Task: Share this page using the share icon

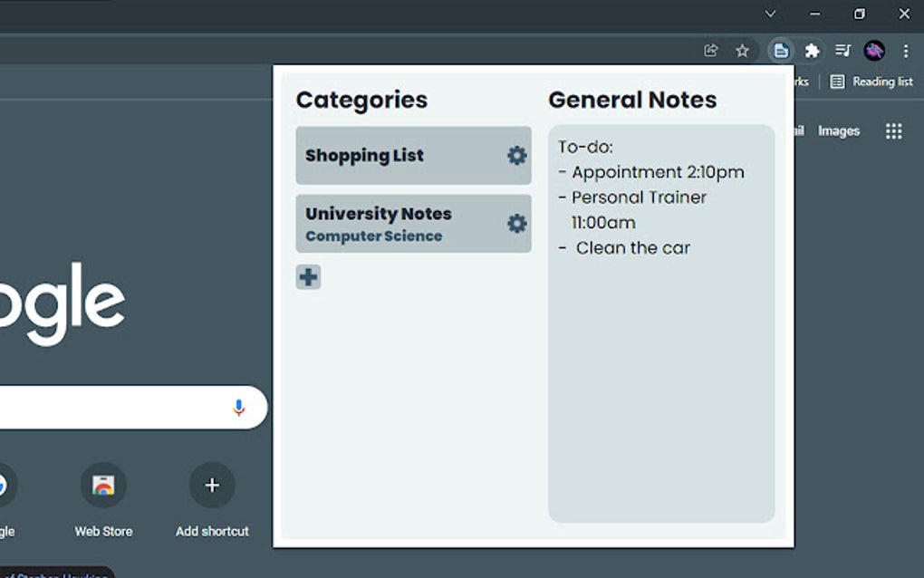Action: click(711, 51)
